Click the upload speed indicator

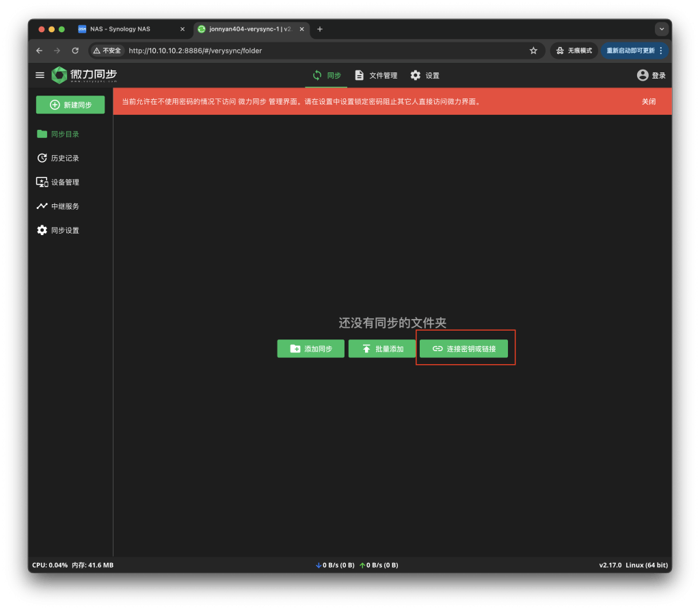pyautogui.click(x=379, y=566)
